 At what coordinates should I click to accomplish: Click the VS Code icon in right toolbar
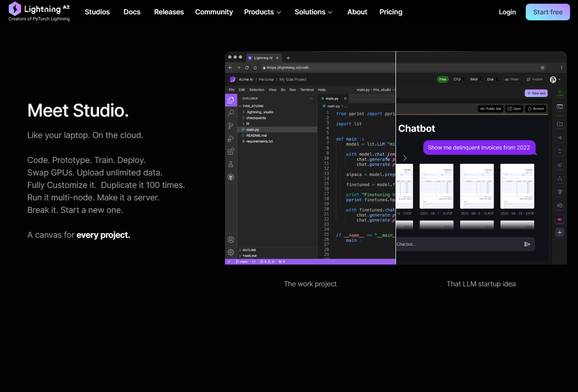tap(560, 138)
